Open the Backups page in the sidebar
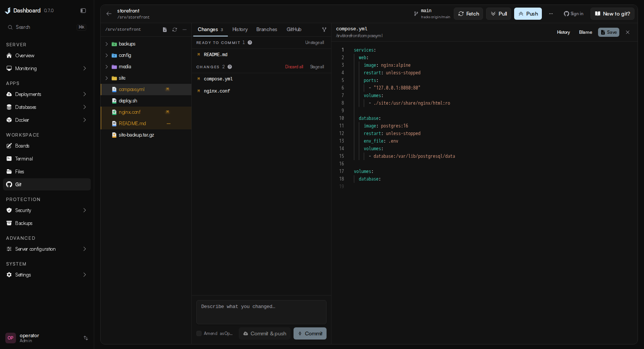Image resolution: width=644 pixels, height=349 pixels. [x=47, y=223]
